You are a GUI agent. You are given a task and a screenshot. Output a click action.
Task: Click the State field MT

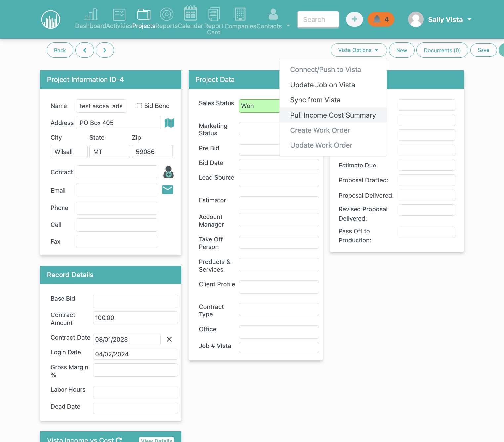tap(109, 152)
